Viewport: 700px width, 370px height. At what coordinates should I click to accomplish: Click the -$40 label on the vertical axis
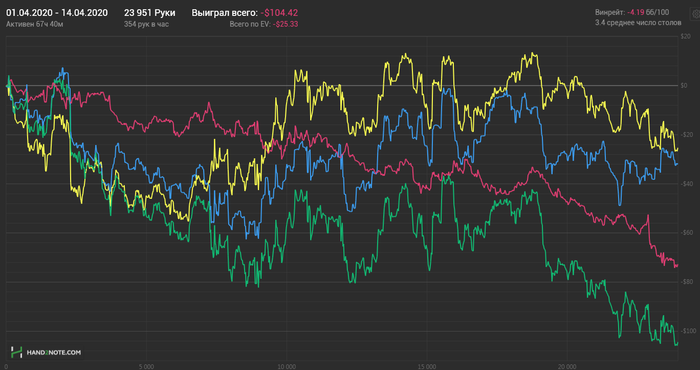pyautogui.click(x=686, y=184)
